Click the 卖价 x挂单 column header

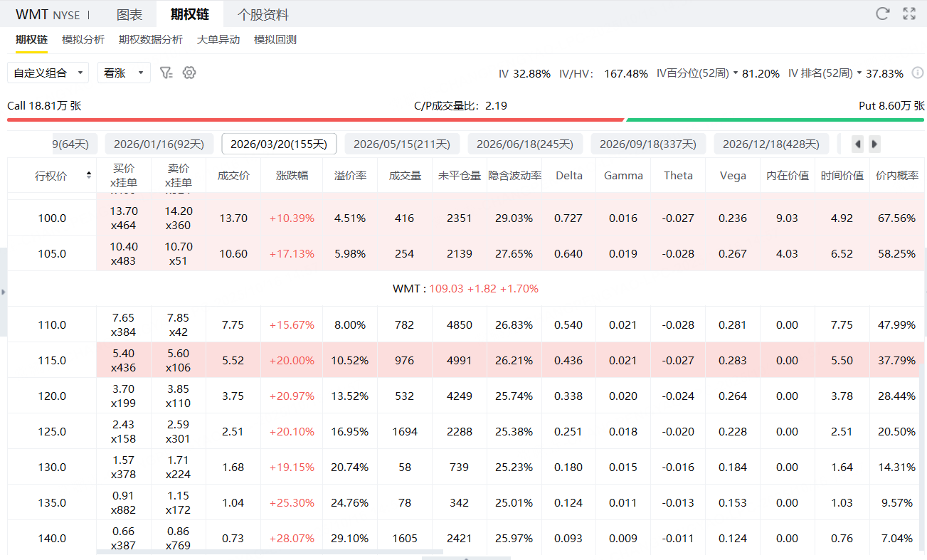tap(179, 175)
